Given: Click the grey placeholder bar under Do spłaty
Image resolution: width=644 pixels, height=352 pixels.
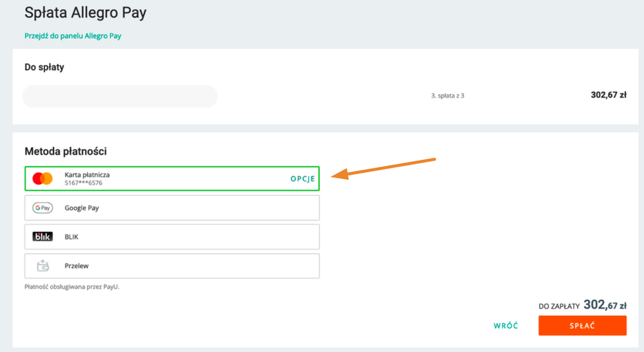Looking at the screenshot, I should pyautogui.click(x=120, y=96).
